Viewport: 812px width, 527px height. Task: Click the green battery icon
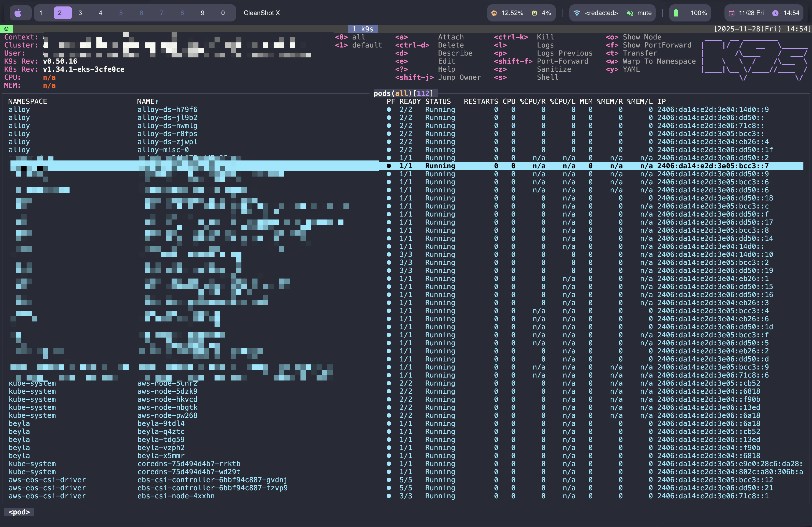coord(676,13)
